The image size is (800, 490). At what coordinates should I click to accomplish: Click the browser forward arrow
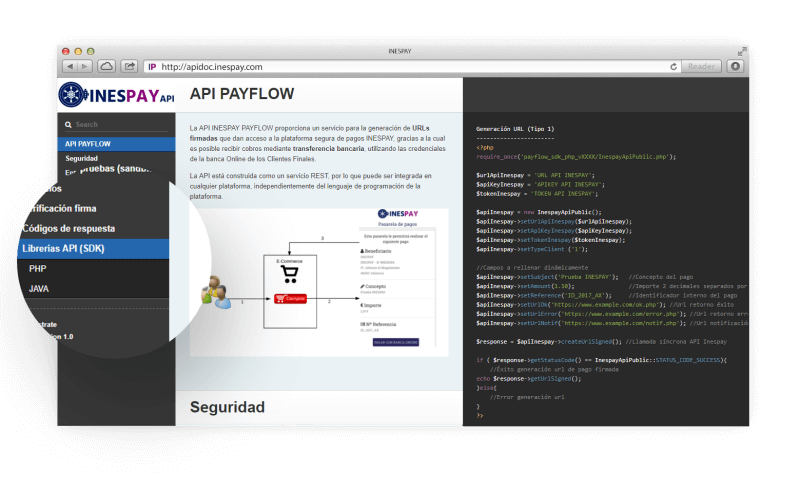(x=85, y=66)
